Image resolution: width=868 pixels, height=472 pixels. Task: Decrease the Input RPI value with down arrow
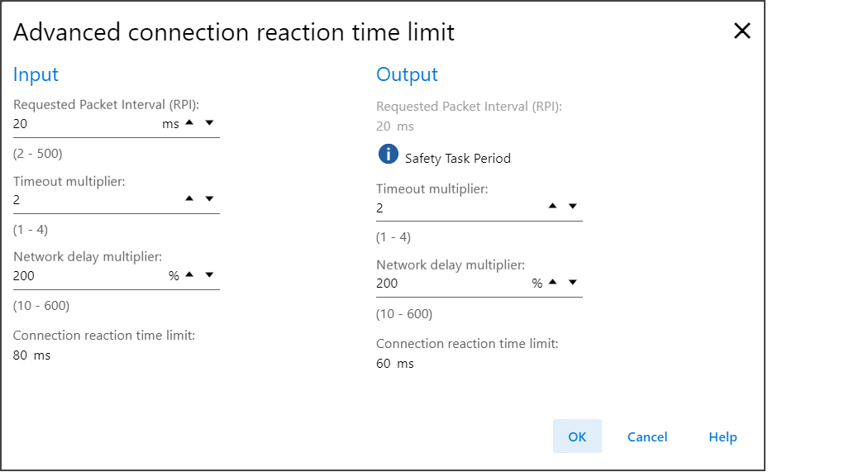tap(209, 123)
